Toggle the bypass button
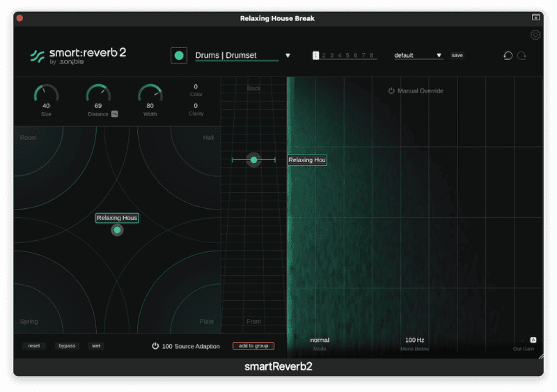Screen dimensions: 557x392 [x=67, y=346]
